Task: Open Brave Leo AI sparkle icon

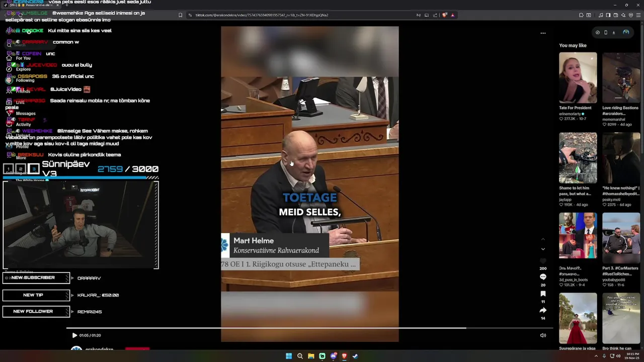Action: 623,15
